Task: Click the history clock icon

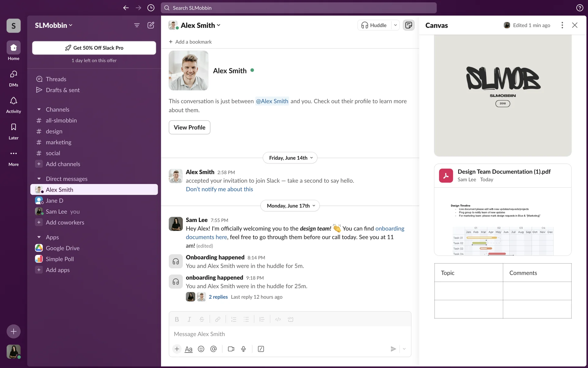Action: point(151,8)
